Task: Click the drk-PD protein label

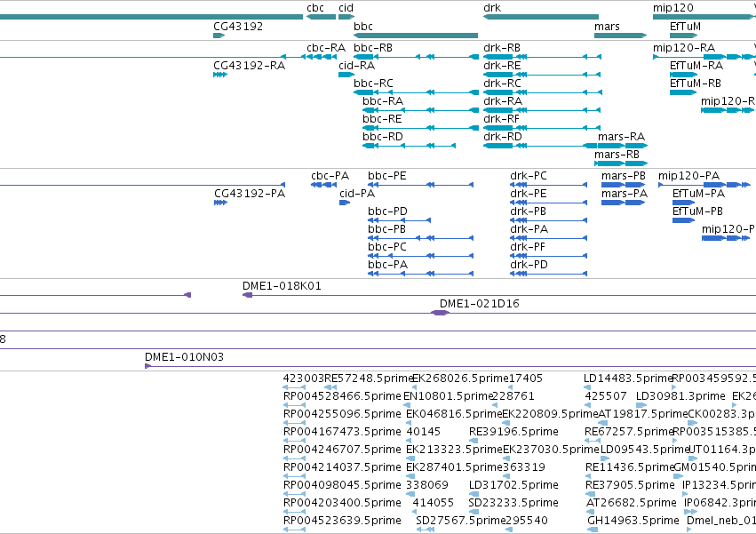Action: point(529,266)
